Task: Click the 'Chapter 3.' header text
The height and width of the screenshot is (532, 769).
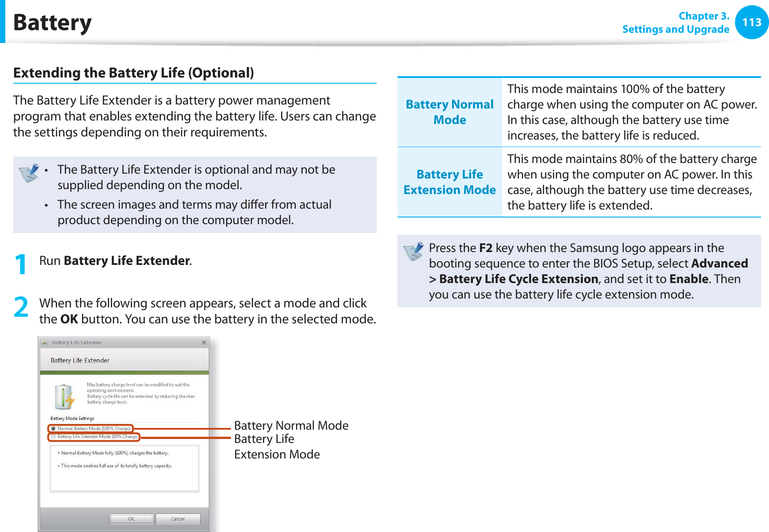Action: point(704,16)
